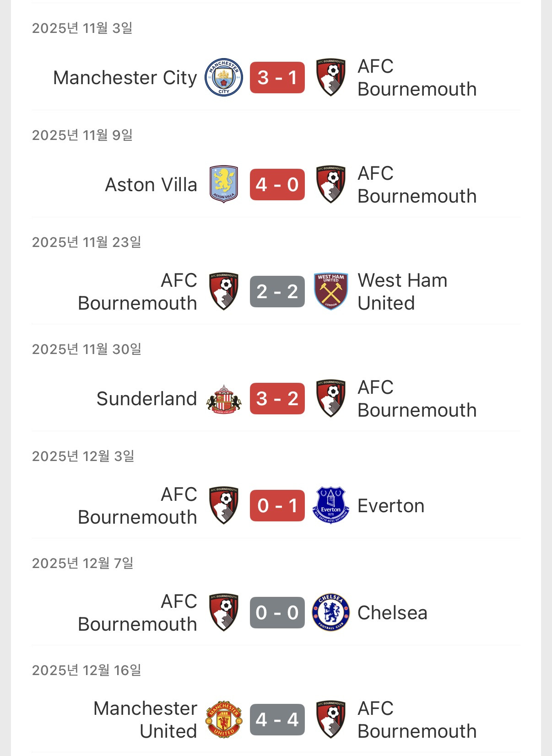The image size is (552, 756).
Task: Open the 3 - 1 score result
Action: [277, 77]
